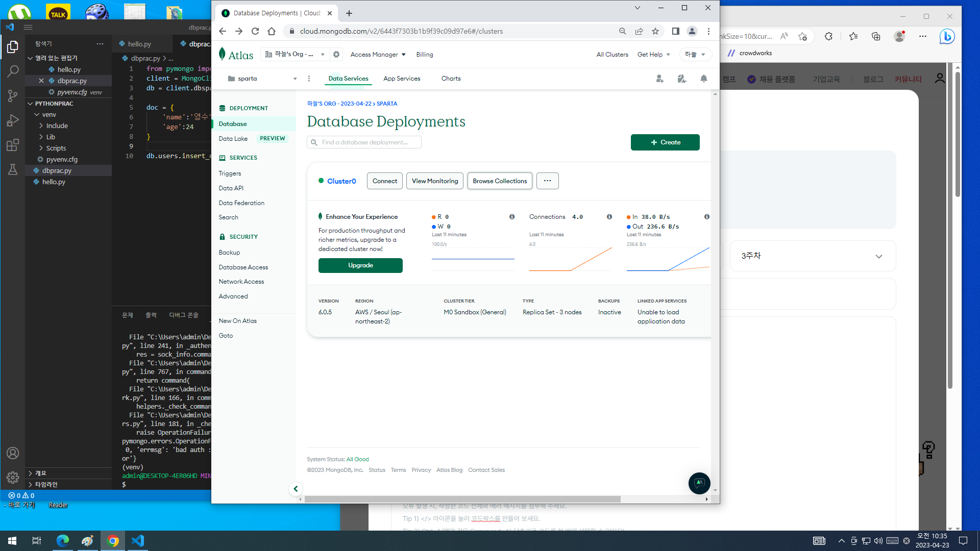The height and width of the screenshot is (551, 980).
Task: Open Atlas project activity feed icon
Action: [x=682, y=79]
